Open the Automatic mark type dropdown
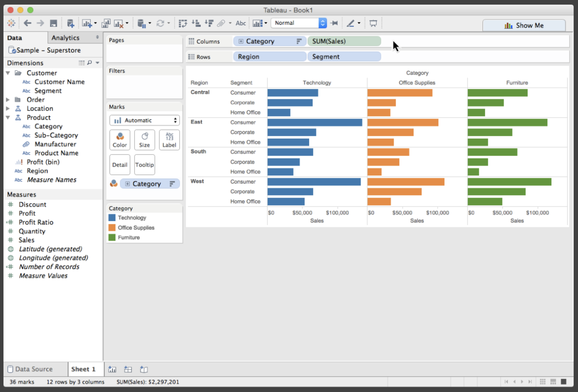Viewport: 578px width, 392px height. click(x=144, y=120)
